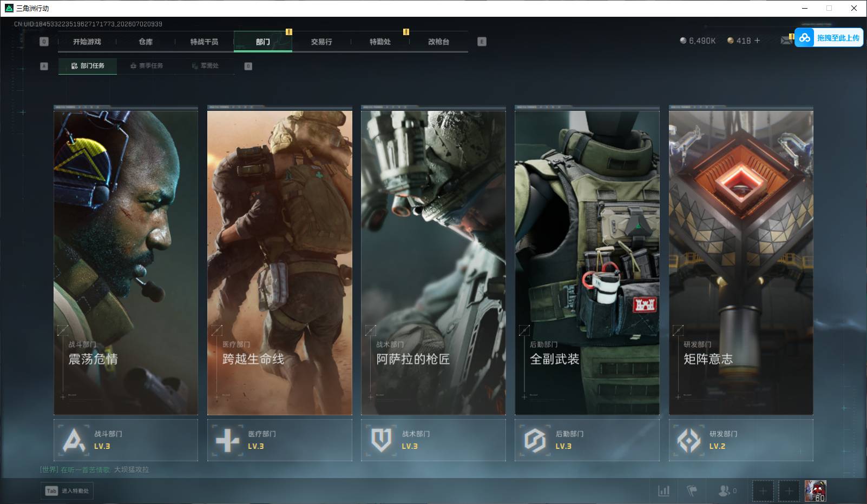Image resolution: width=867 pixels, height=504 pixels.
Task: Click the gold coin currency icon
Action: (731, 41)
